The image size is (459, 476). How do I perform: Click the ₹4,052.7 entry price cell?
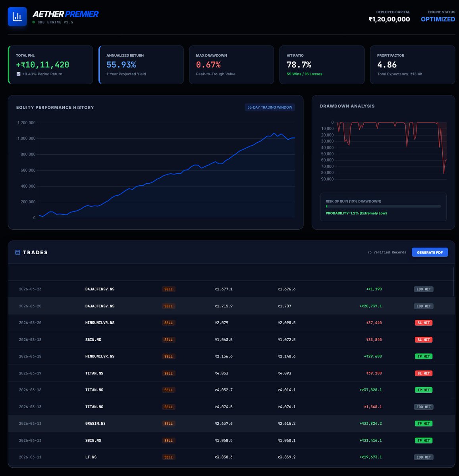224,390
